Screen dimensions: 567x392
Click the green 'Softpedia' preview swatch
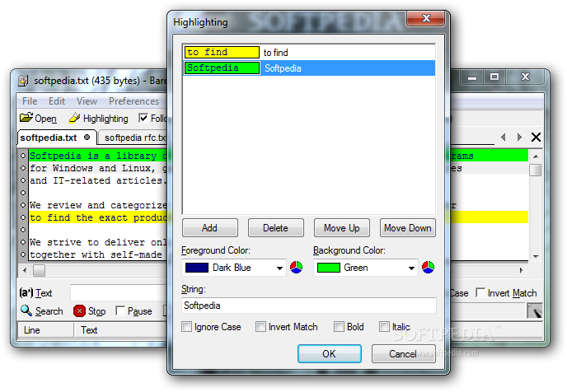tap(222, 68)
